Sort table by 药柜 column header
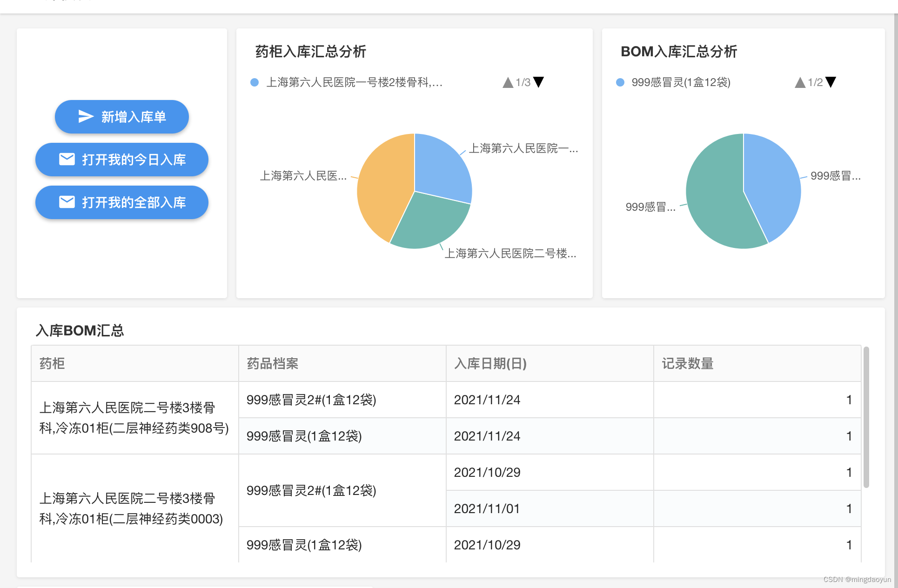Screen dimensions: 898x588 (x=52, y=363)
